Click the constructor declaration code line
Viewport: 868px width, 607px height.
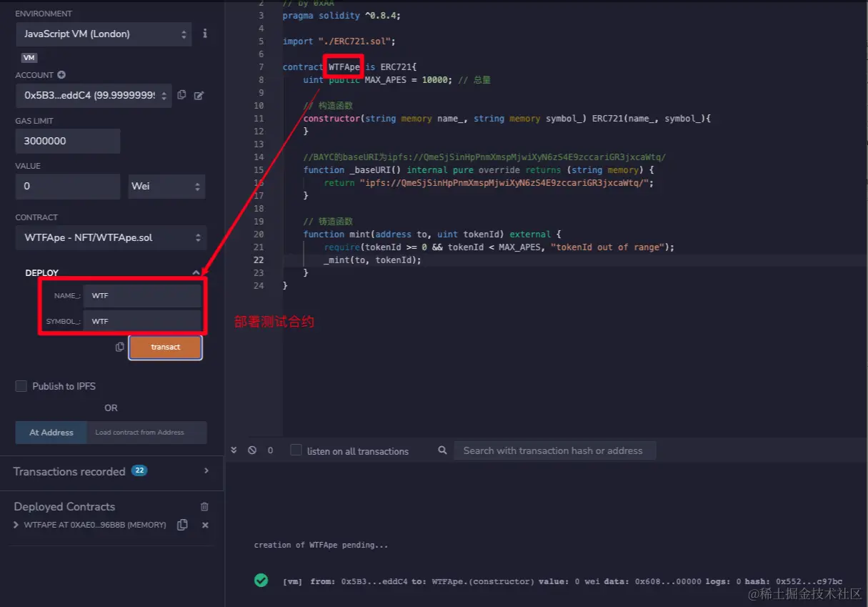(x=507, y=118)
